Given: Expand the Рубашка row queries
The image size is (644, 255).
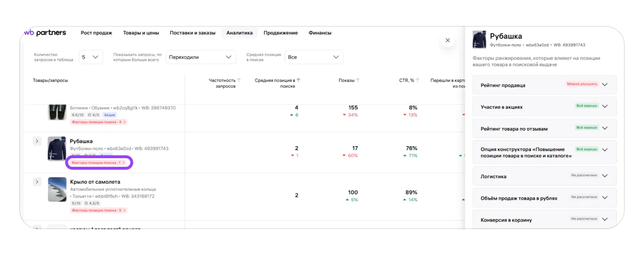Looking at the screenshot, I should tap(37, 141).
